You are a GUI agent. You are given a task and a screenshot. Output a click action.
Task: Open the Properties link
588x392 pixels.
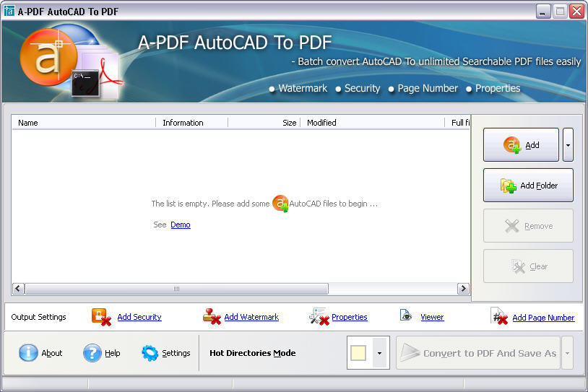(349, 317)
